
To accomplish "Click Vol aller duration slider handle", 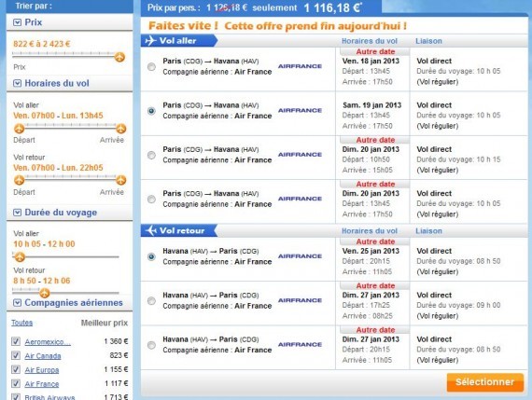I will coord(20,257).
